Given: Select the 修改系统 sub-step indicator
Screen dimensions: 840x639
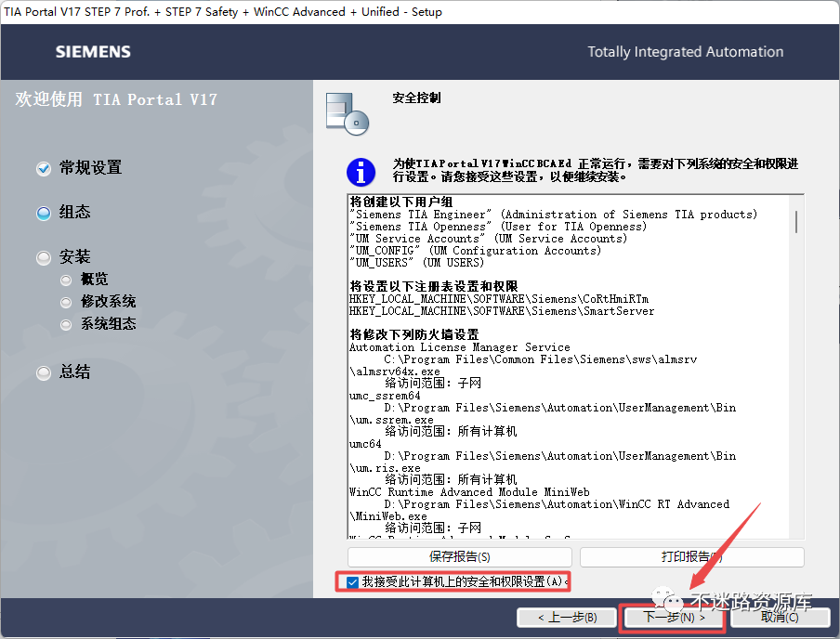Looking at the screenshot, I should click(66, 303).
